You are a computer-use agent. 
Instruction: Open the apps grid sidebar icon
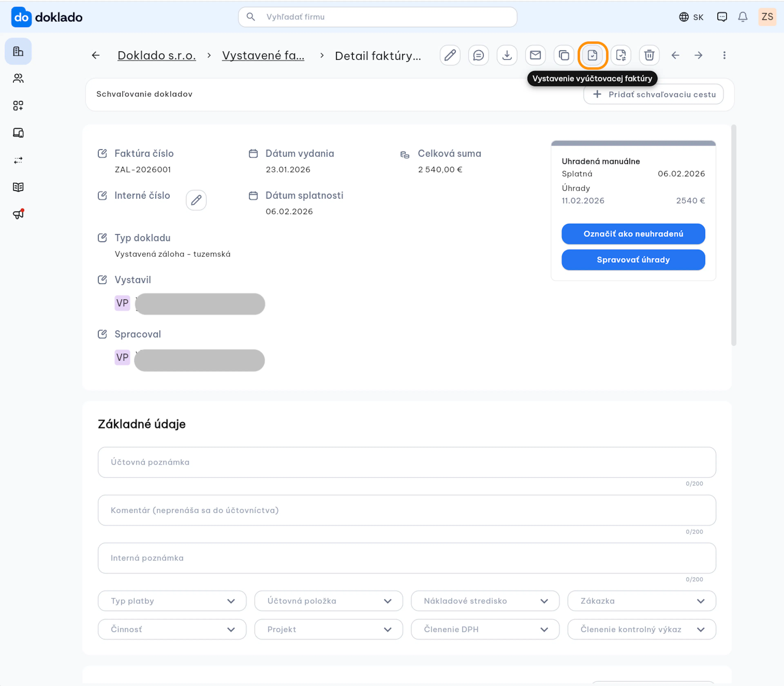[x=18, y=106]
